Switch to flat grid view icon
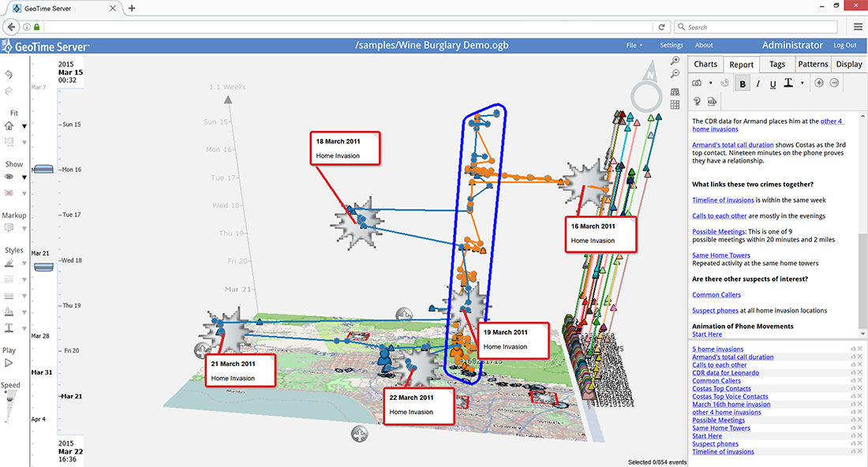 pyautogui.click(x=675, y=105)
